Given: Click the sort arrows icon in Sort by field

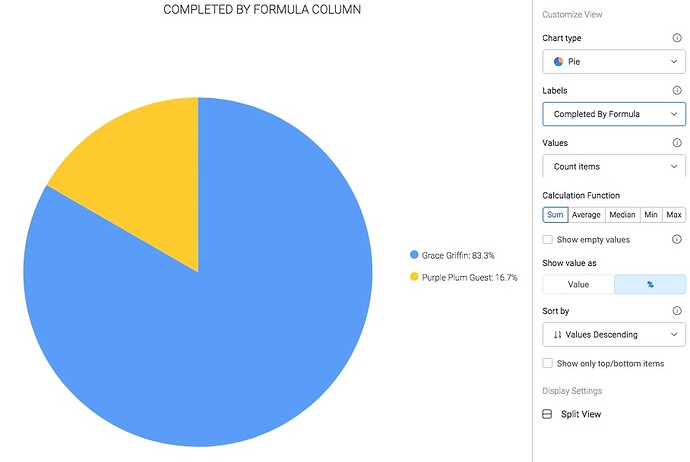Looking at the screenshot, I should point(558,335).
